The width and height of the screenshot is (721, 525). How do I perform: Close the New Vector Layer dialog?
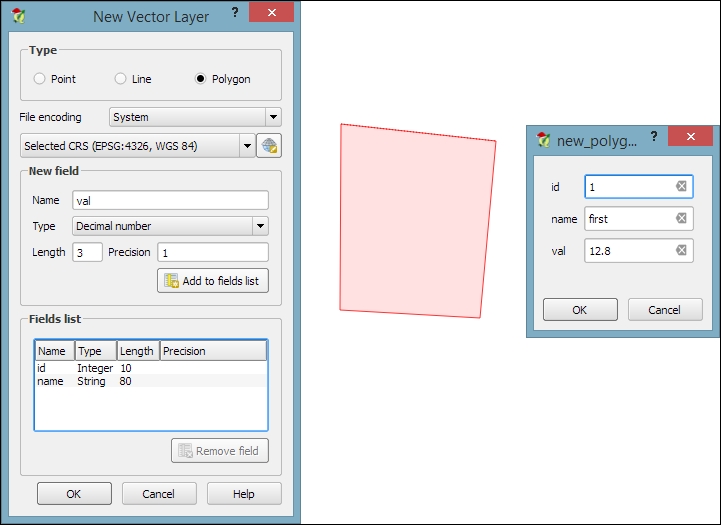[x=271, y=12]
